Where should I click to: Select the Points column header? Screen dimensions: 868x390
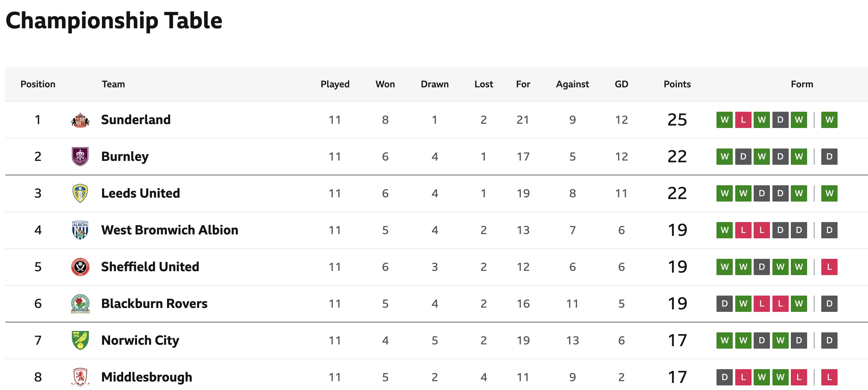click(x=677, y=84)
